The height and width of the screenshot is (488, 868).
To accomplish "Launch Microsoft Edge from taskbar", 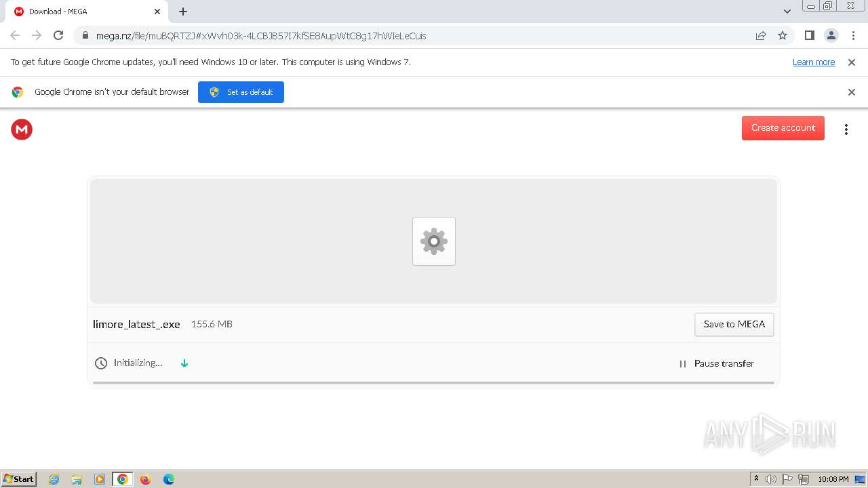I will click(169, 479).
